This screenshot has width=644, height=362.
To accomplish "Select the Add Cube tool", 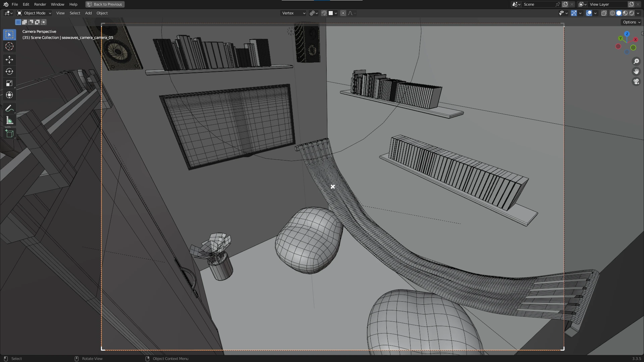I will [x=9, y=134].
